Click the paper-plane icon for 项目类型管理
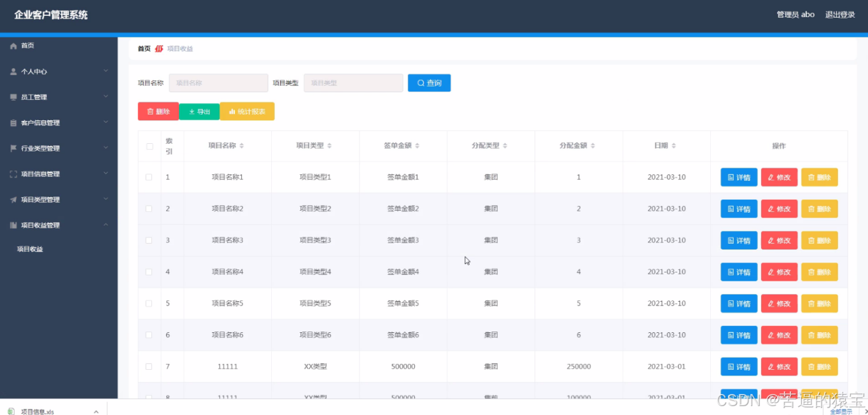The width and height of the screenshot is (868, 415). (x=13, y=200)
